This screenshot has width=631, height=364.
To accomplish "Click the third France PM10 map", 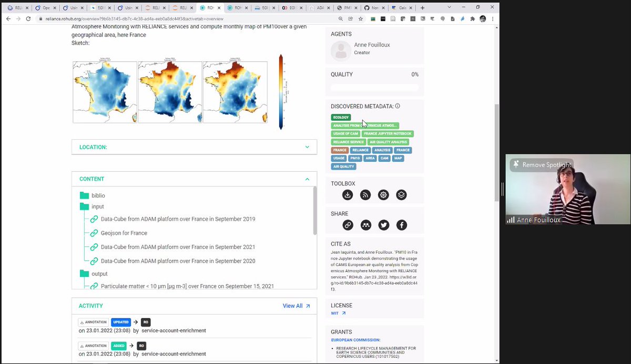I will (x=235, y=92).
